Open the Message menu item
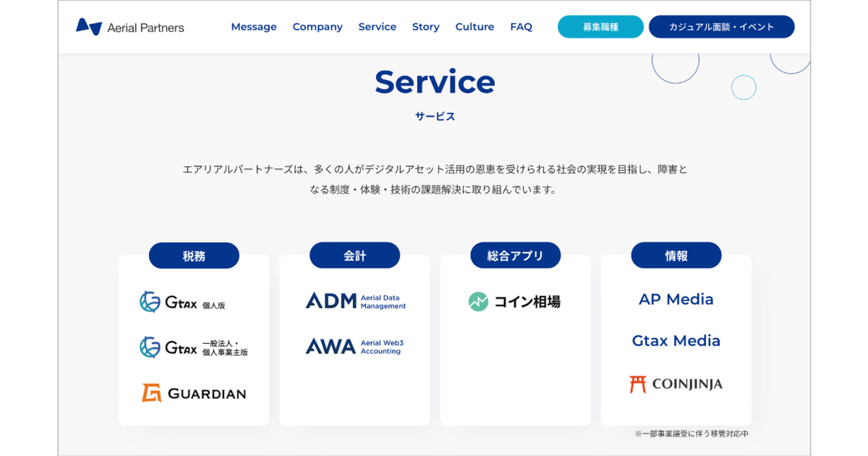Viewport: 868px width, 456px height. tap(254, 27)
